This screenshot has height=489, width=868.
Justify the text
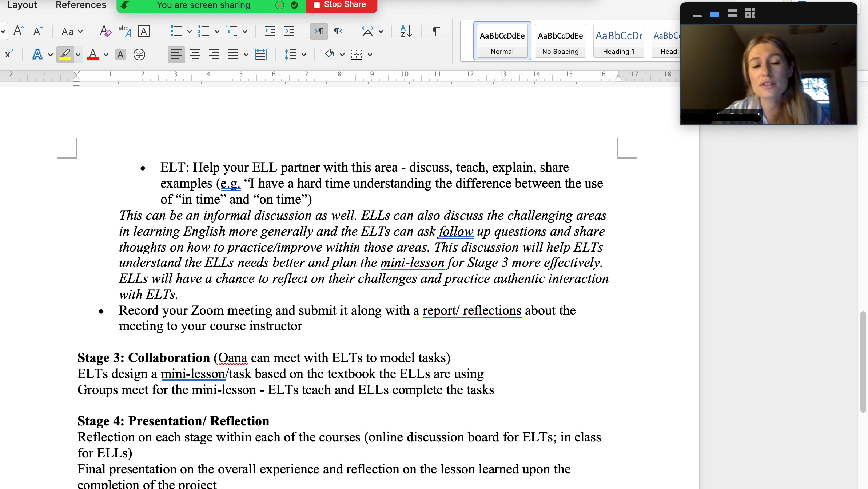(233, 55)
